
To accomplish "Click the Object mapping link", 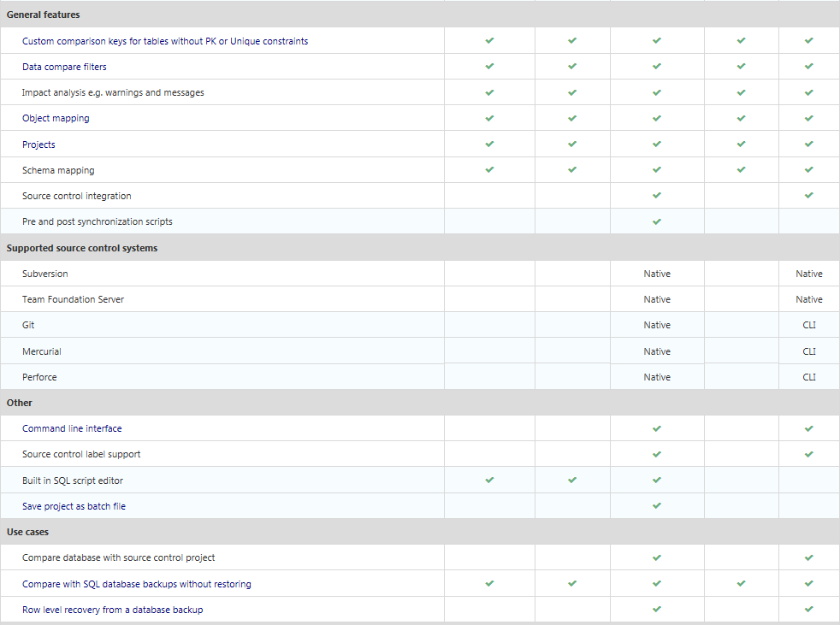I will (x=56, y=118).
